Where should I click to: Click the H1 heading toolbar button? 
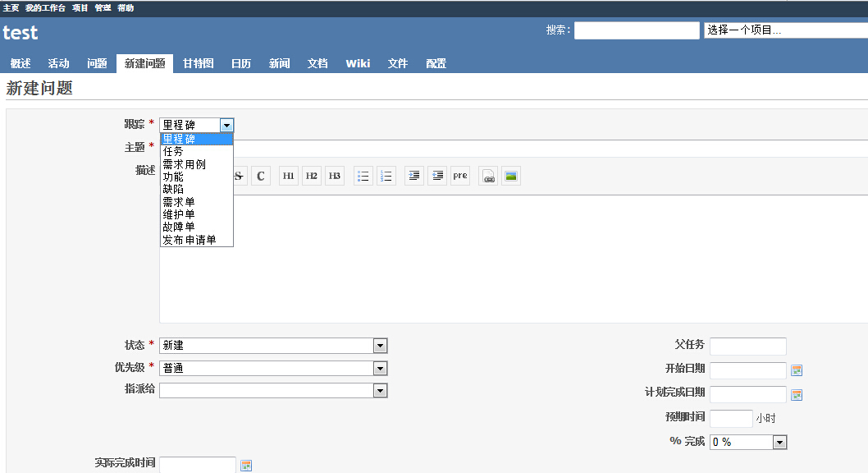point(289,176)
